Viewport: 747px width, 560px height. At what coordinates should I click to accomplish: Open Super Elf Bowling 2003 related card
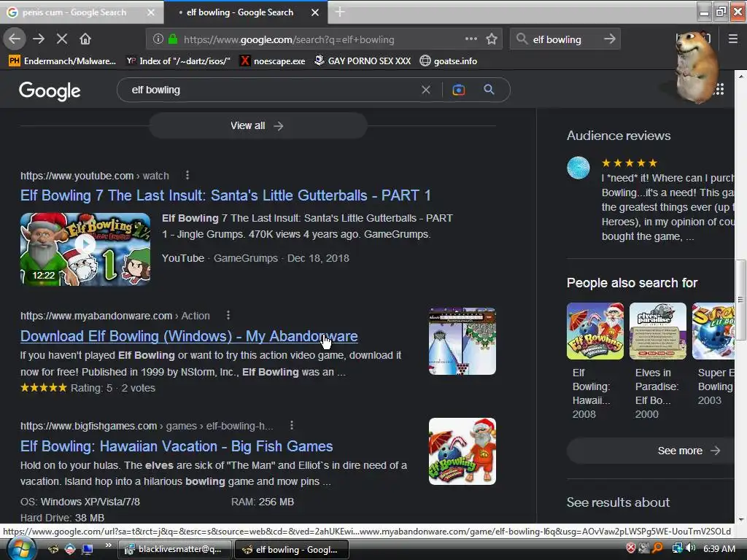(x=713, y=355)
